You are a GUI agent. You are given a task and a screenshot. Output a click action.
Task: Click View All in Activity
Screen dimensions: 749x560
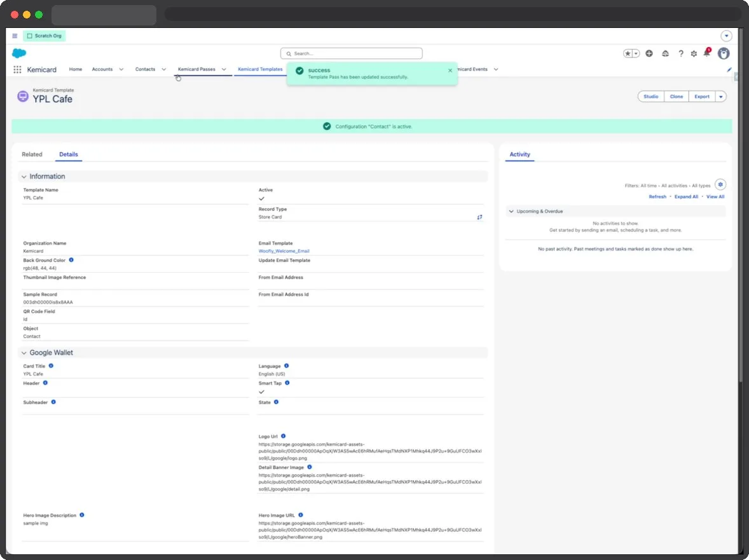715,196
